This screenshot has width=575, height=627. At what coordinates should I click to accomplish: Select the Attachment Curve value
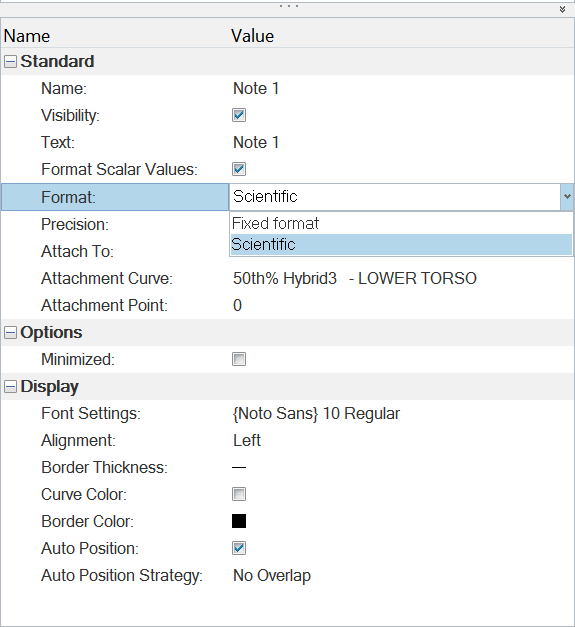(355, 278)
